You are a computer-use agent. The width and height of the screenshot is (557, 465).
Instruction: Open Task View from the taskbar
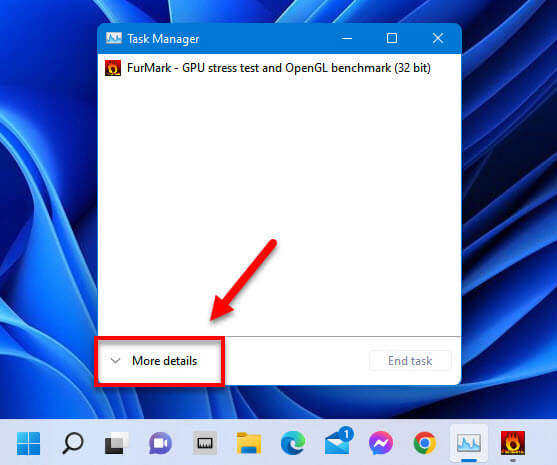(x=116, y=443)
